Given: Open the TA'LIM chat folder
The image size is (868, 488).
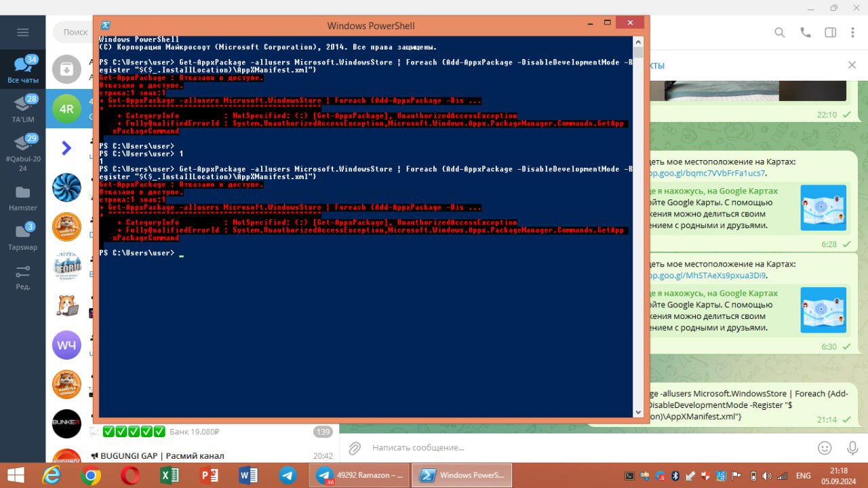Looking at the screenshot, I should [x=22, y=109].
